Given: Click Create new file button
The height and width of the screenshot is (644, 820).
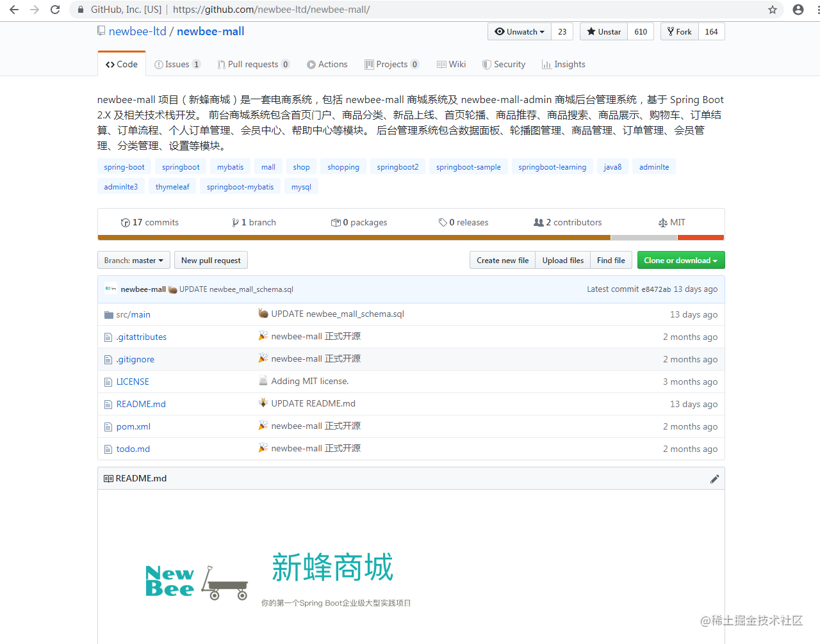Looking at the screenshot, I should (503, 261).
